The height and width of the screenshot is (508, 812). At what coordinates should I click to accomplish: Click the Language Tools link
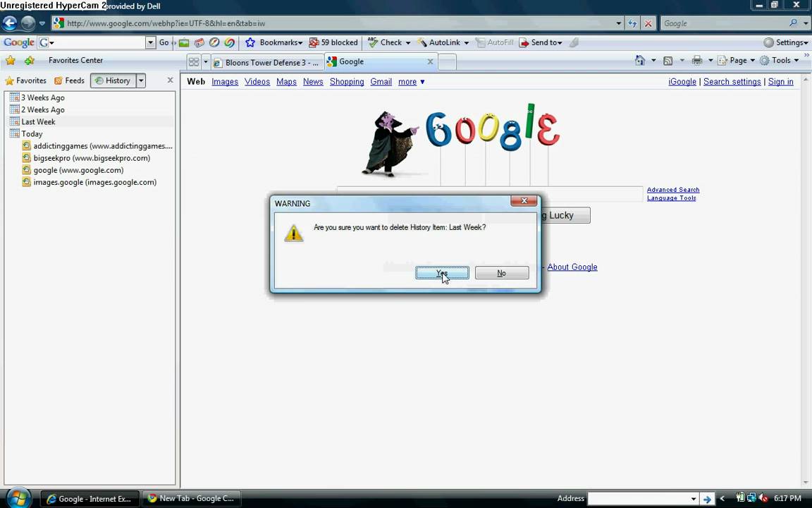671,198
